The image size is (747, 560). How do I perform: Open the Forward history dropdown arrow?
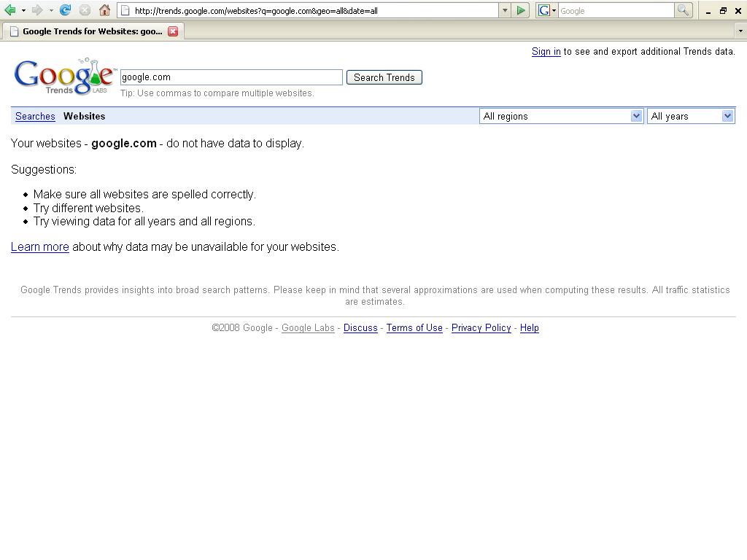[x=51, y=10]
